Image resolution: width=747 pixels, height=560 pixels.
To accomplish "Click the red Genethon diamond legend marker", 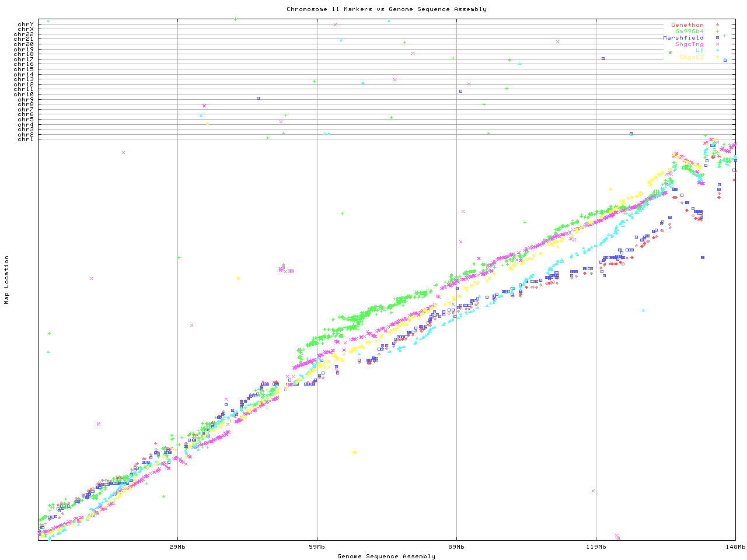I will coord(717,25).
